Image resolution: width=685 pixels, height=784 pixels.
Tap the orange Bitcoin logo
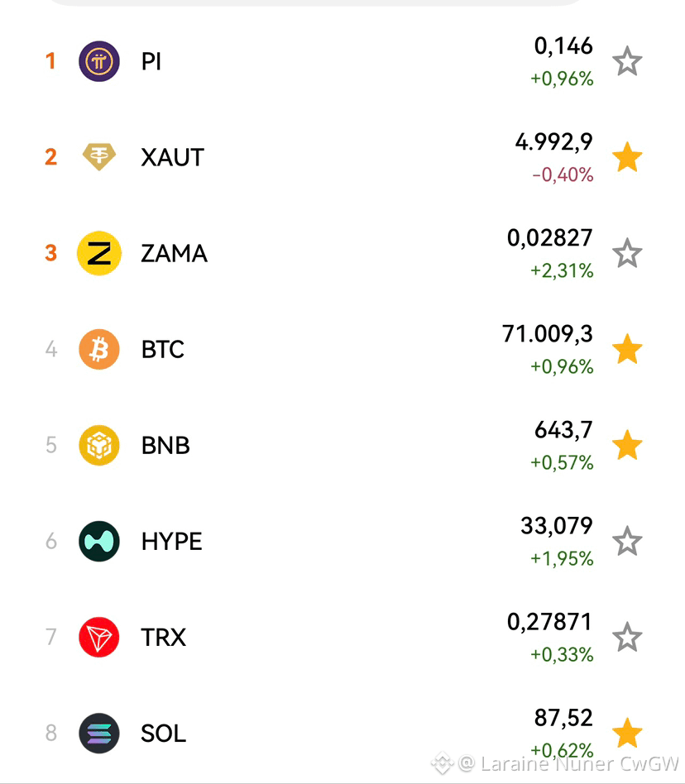99,349
